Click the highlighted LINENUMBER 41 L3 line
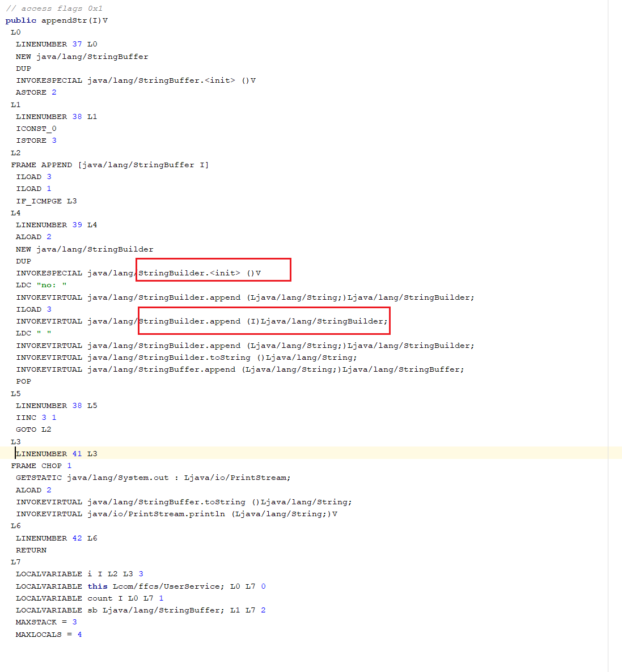Viewport: 622px width, 672px height. pyautogui.click(x=56, y=454)
